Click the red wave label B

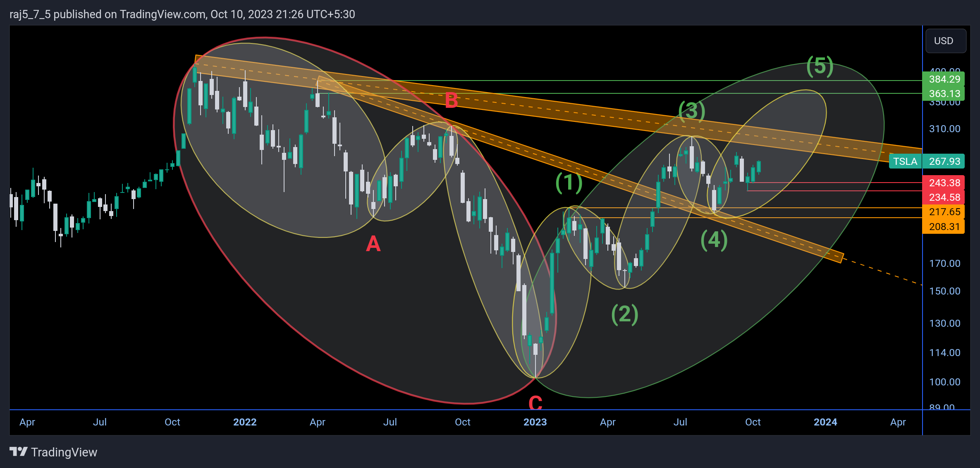[x=451, y=100]
